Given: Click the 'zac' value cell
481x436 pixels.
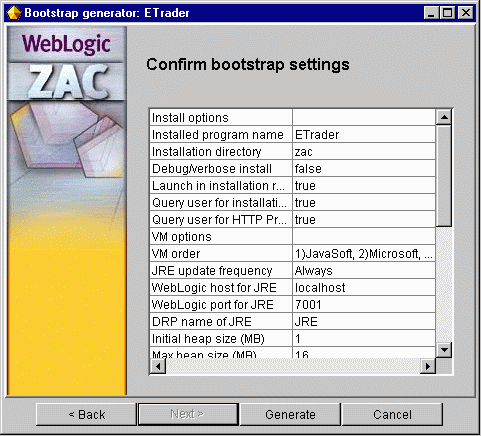Looking at the screenshot, I should point(364,151).
